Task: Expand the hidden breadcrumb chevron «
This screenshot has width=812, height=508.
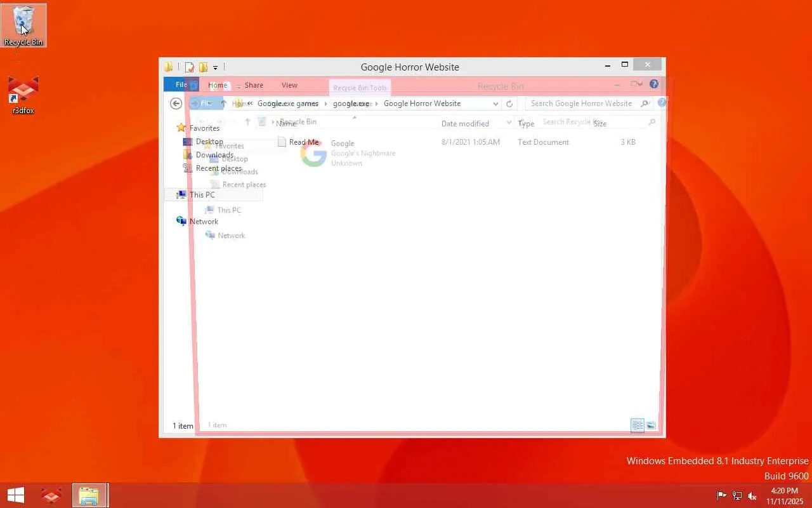Action: pos(250,104)
